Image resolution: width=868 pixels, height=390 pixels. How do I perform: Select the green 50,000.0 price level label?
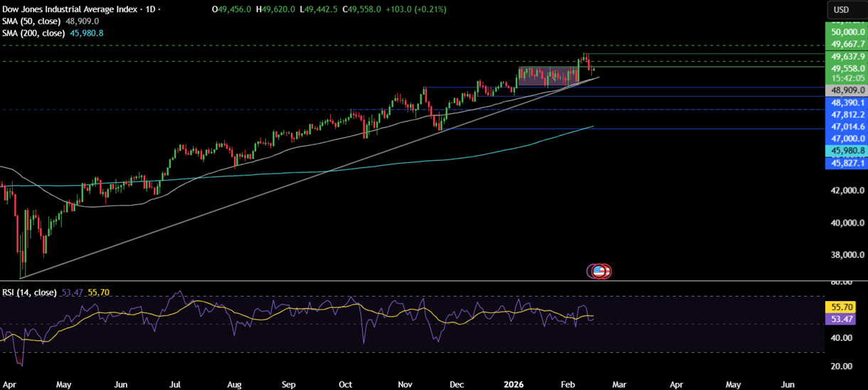coord(845,32)
